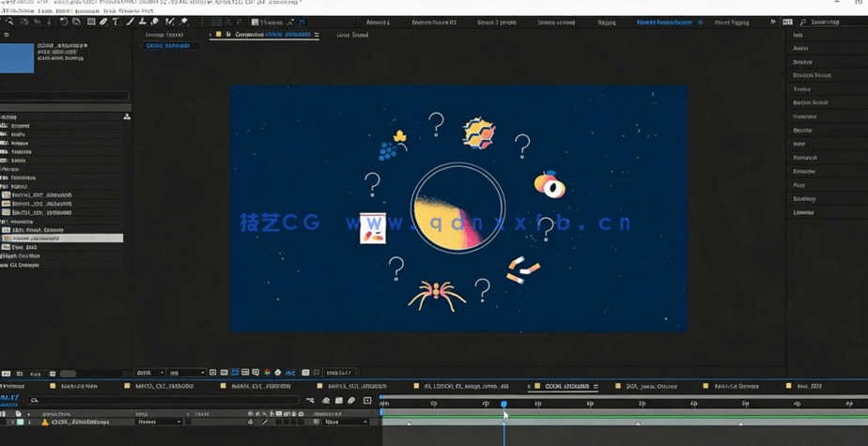
Task: Select the Pen tool in the toolbar
Action: pos(103,22)
